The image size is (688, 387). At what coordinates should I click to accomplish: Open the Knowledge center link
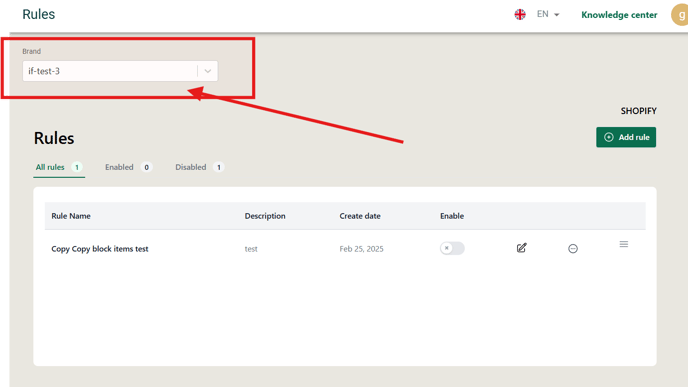619,15
